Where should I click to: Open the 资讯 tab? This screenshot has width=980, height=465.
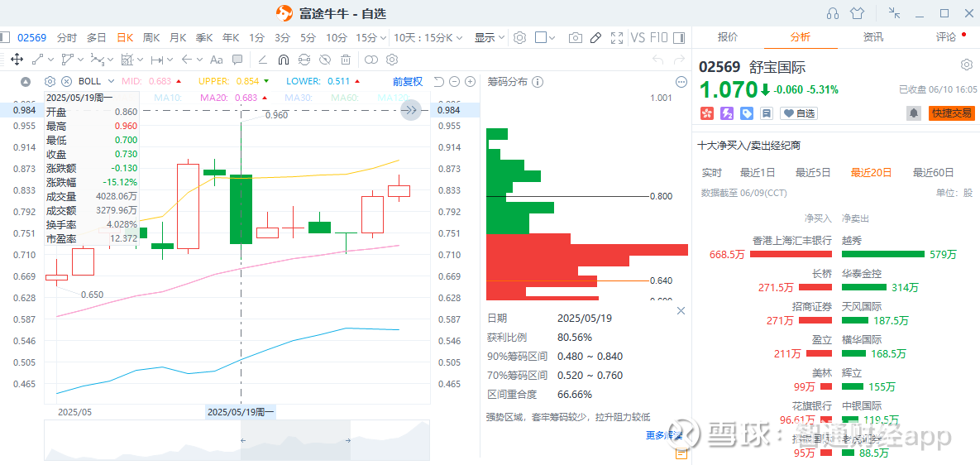873,37
